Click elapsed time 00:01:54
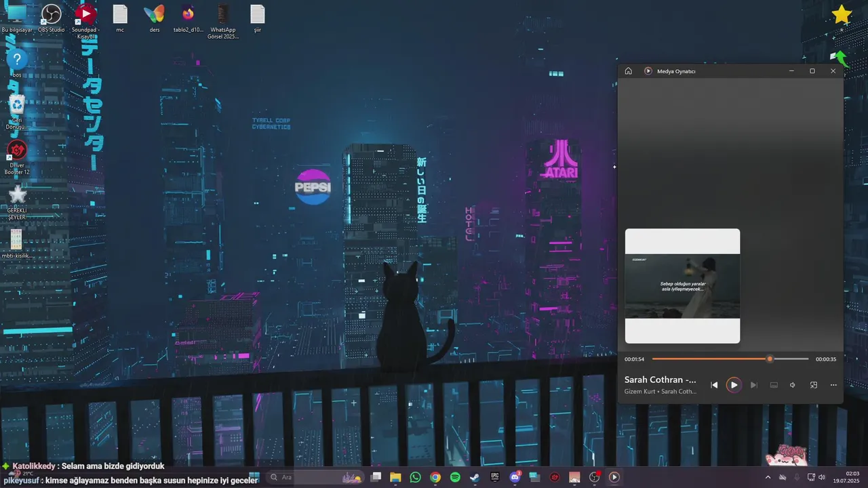 [x=635, y=359]
